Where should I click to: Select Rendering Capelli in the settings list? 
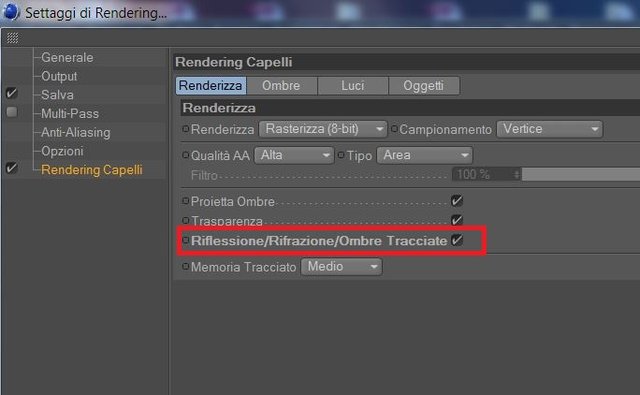[92, 170]
